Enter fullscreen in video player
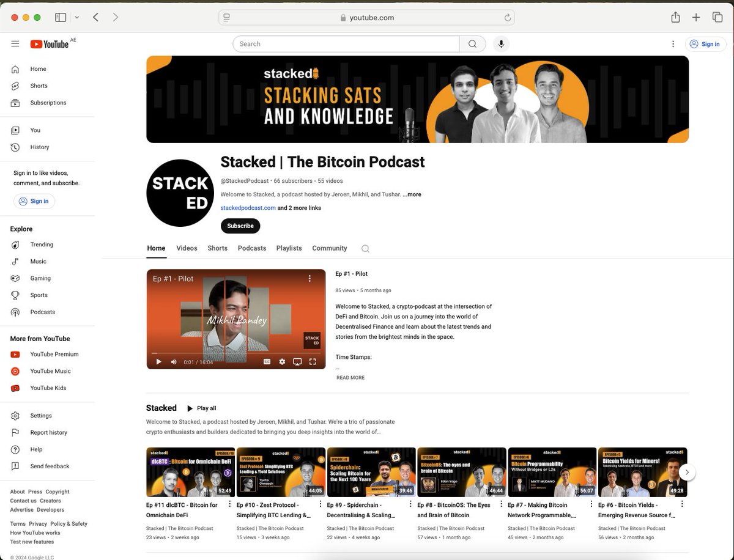Viewport: 734px width, 560px height. click(313, 362)
